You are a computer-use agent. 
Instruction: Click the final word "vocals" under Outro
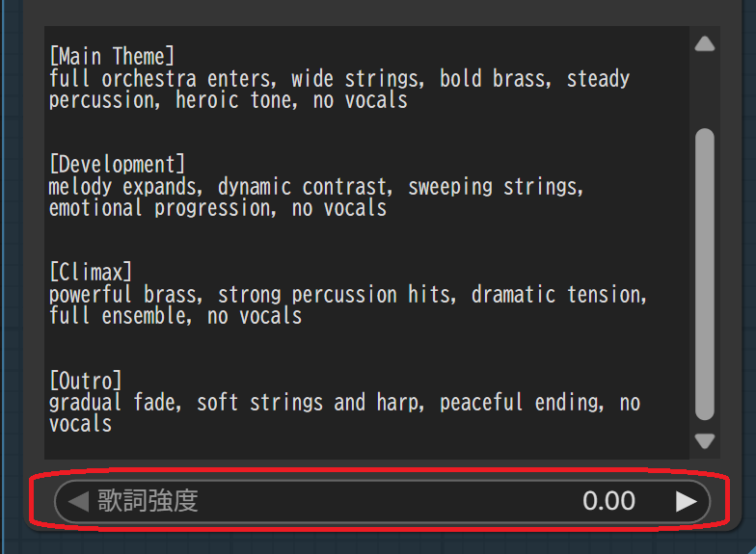[x=80, y=424]
